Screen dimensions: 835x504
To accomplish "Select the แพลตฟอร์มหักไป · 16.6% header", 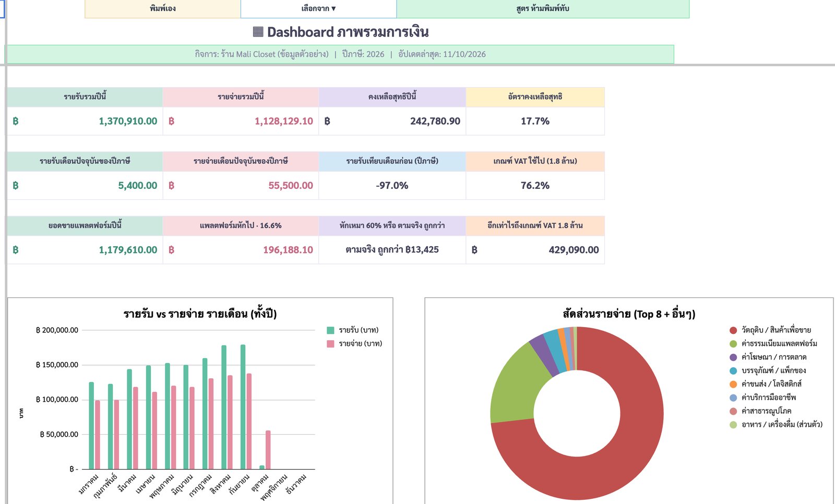I will [x=241, y=226].
